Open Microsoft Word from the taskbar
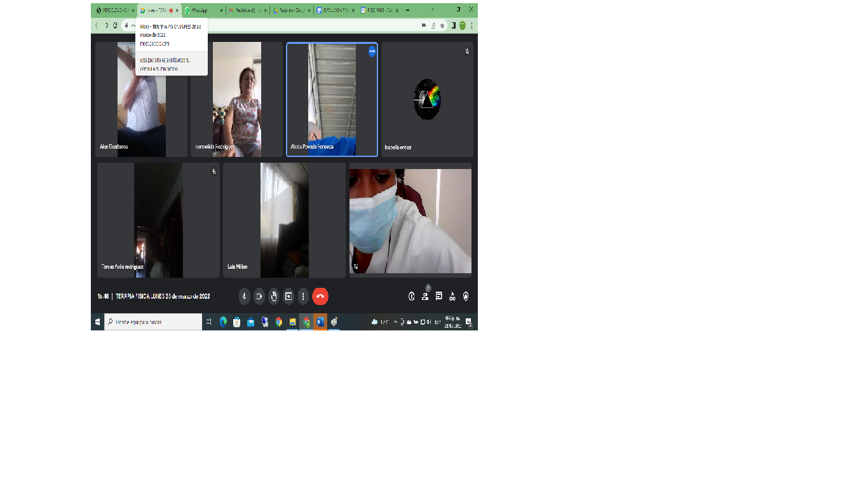This screenshot has height=488, width=868. pyautogui.click(x=320, y=322)
